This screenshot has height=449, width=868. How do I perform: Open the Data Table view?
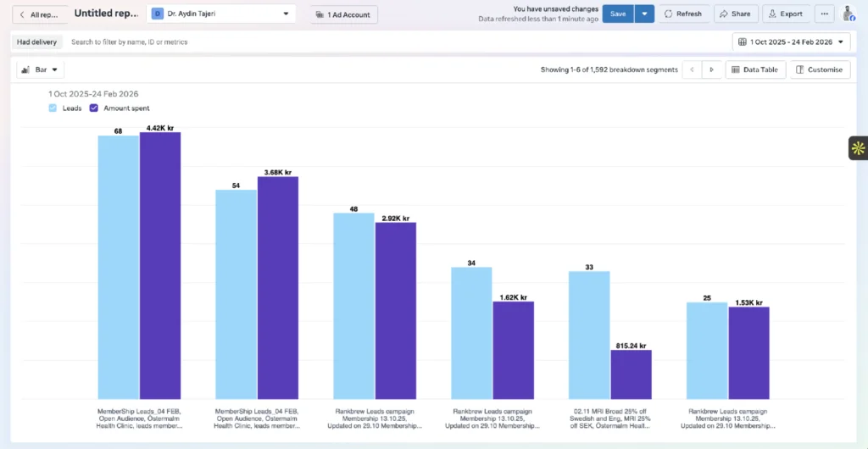tap(755, 69)
